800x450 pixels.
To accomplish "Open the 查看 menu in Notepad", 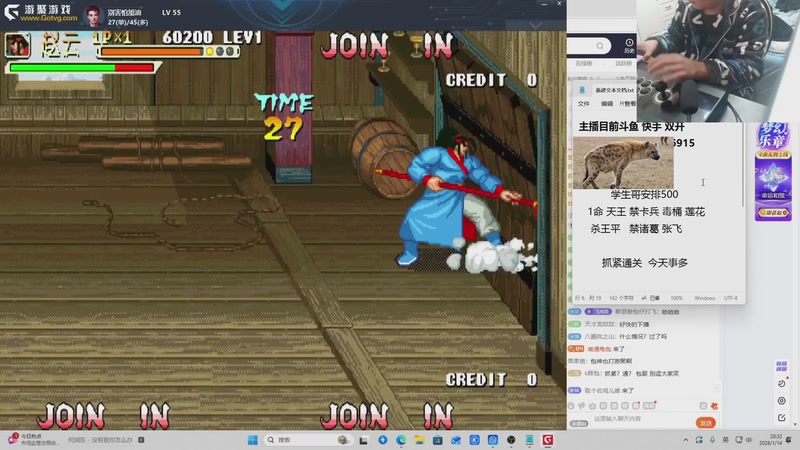I will point(629,104).
